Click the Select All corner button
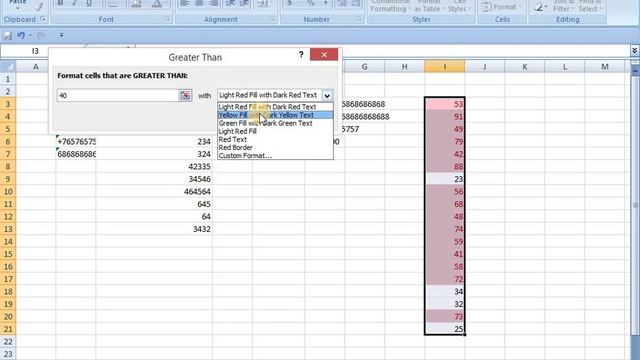The height and width of the screenshot is (360, 640). (8, 67)
